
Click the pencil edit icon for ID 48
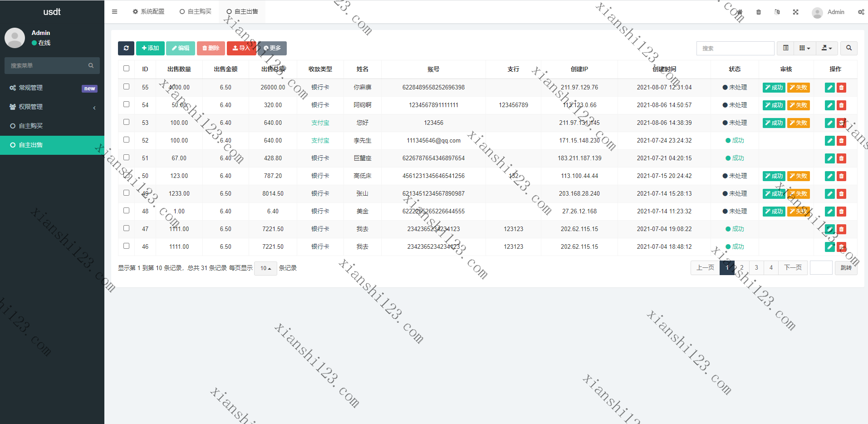[830, 212]
